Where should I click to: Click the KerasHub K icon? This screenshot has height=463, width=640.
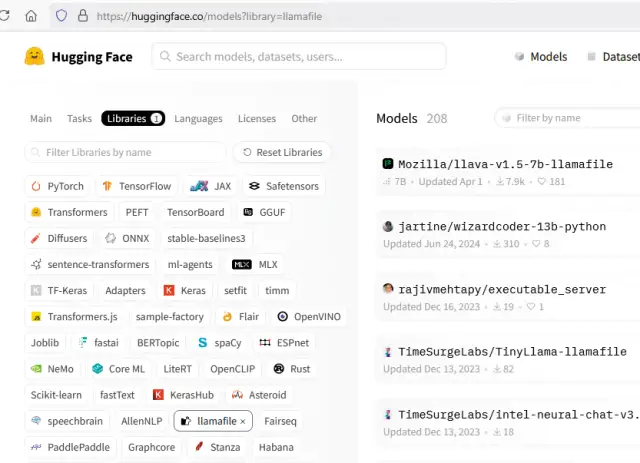point(158,395)
